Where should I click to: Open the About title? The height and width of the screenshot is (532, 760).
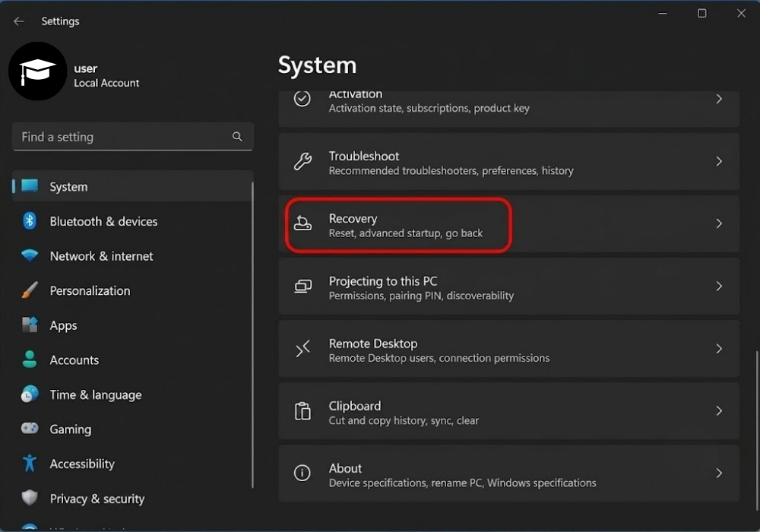click(345, 468)
